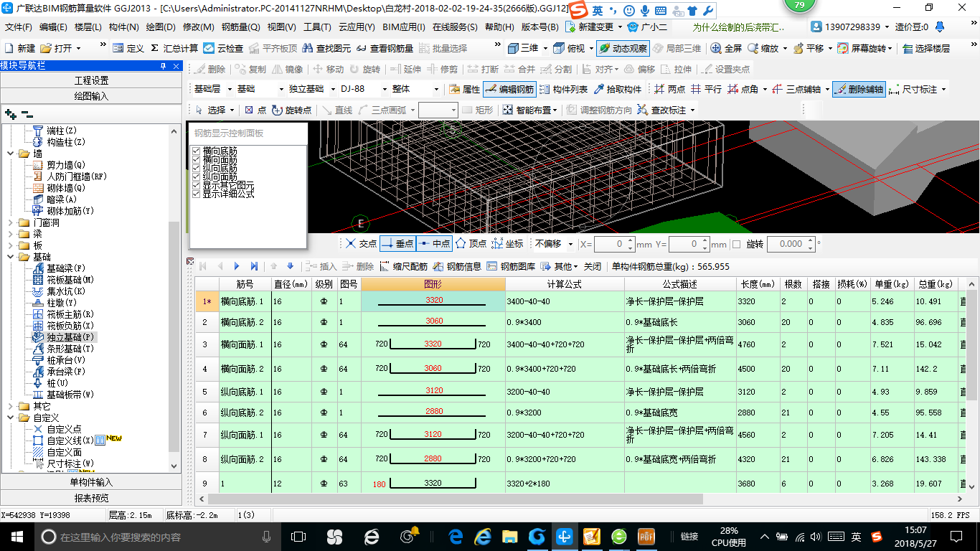Collapse the 基础 tree node
The width and height of the screenshot is (980, 551).
pos(10,257)
